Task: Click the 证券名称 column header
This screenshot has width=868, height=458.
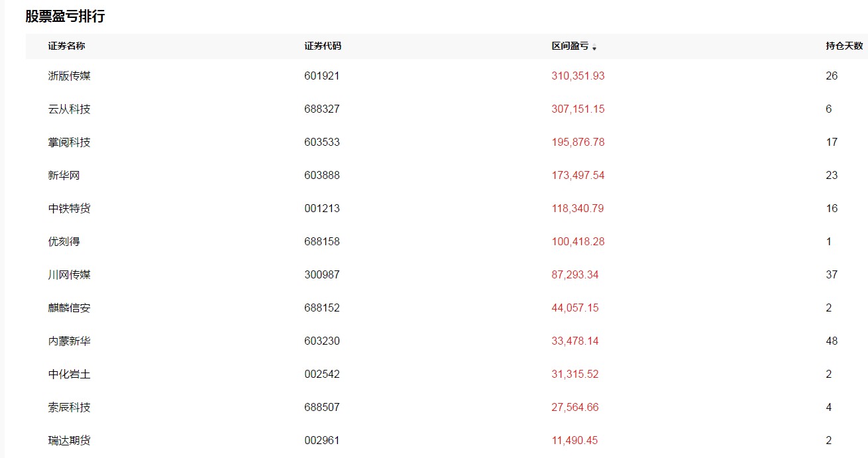Action: point(67,46)
